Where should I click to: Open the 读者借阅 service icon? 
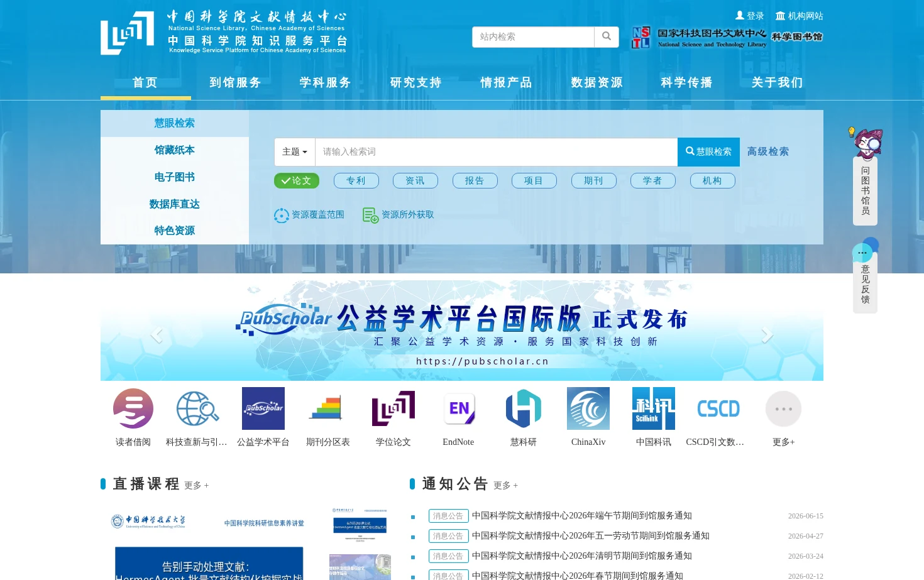[133, 408]
